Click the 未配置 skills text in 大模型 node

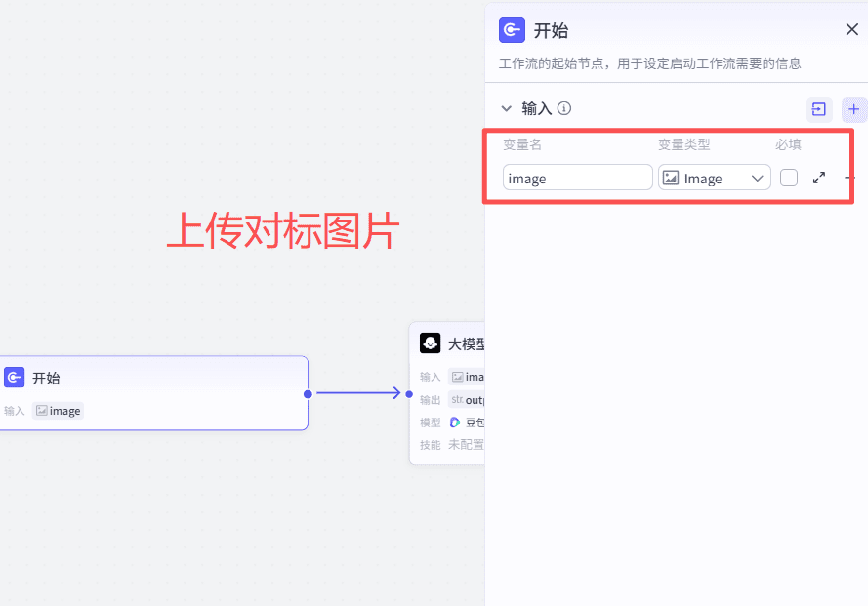(465, 445)
